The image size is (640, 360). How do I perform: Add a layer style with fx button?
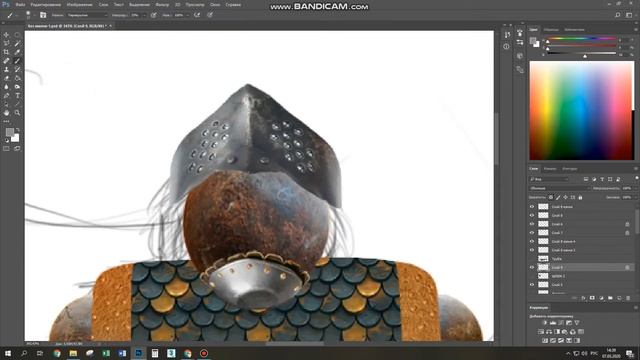(584, 298)
